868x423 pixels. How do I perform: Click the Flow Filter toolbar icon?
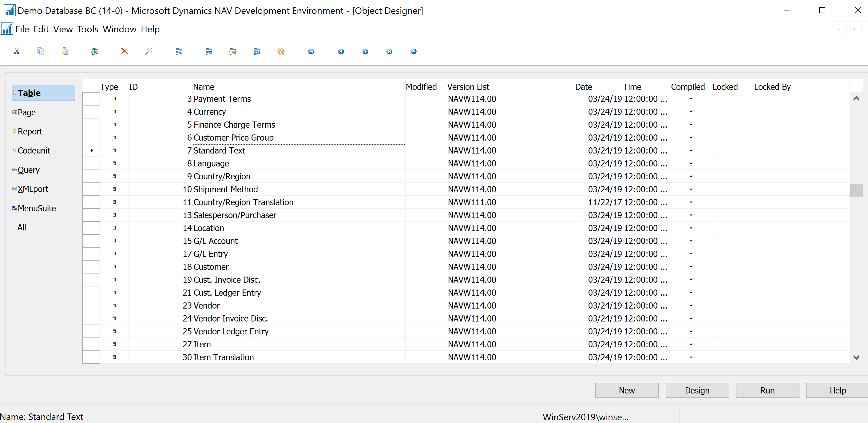[x=233, y=51]
